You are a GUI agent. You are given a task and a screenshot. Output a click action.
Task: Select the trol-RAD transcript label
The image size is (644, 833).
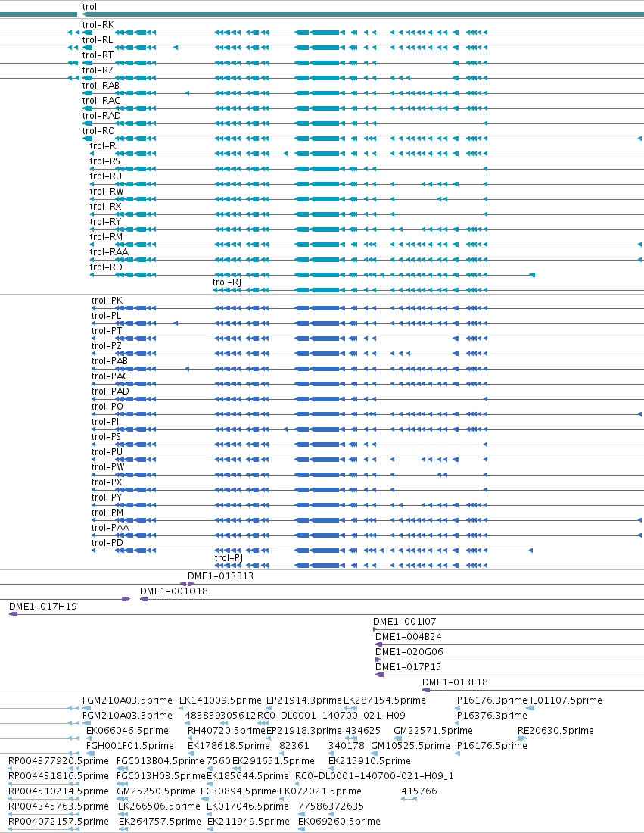(x=101, y=115)
